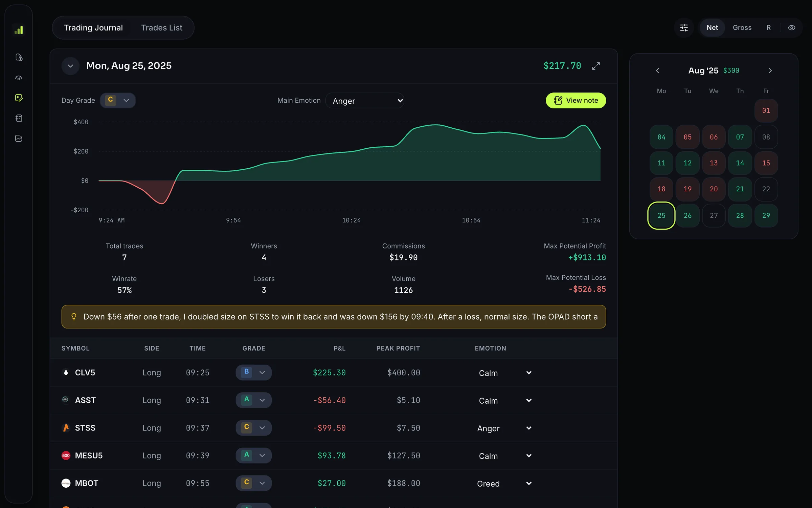Expand the day chart fullscreen icon
812x508 pixels.
coord(596,66)
